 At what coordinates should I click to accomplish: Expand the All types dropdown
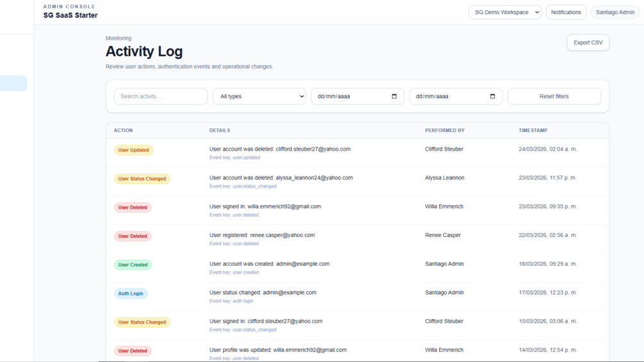[259, 97]
